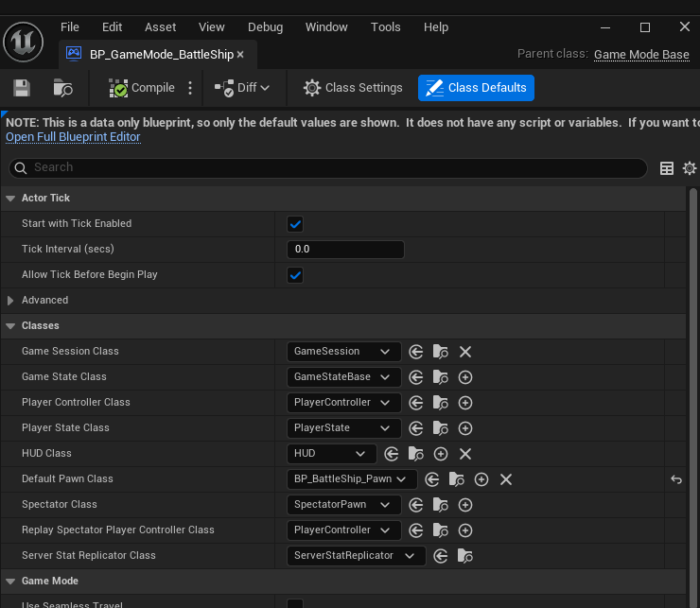Click Open Full Blueprint Editor link
Viewport: 700px width, 608px height.
pos(73,137)
